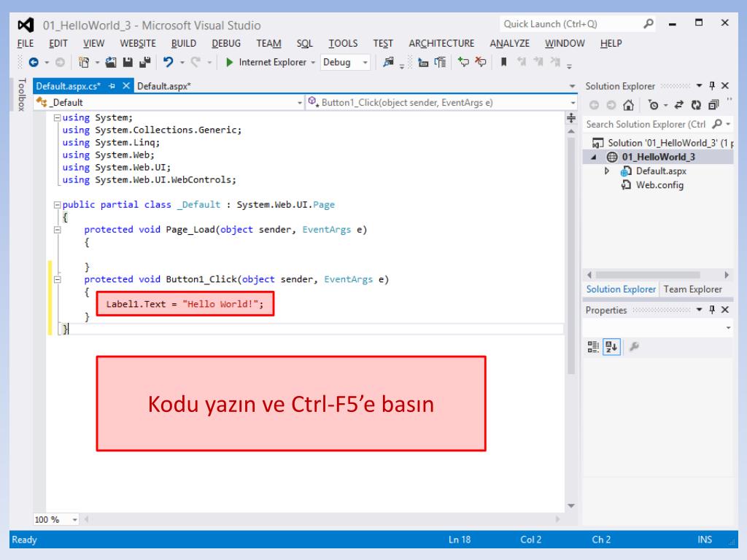Switch Properties to Alphabetical view
Viewport: 747px width, 560px height.
(612, 346)
